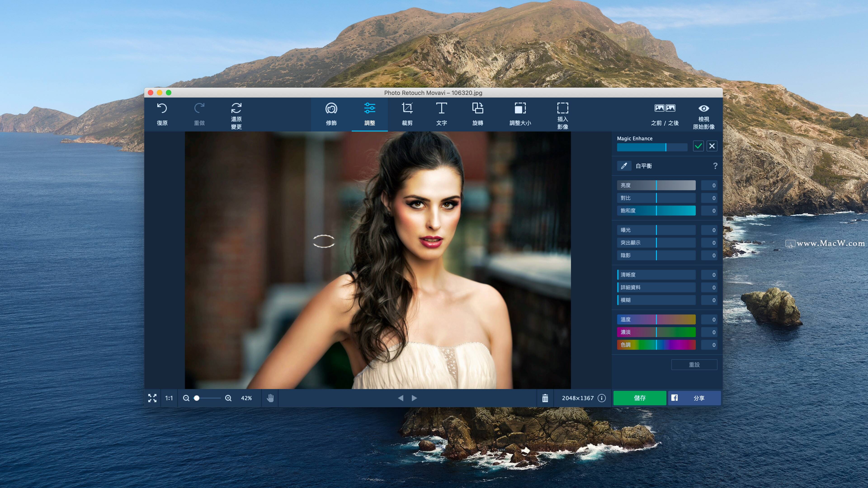Viewport: 868px width, 488px height.
Task: Open white balance help question mark
Action: 715,166
